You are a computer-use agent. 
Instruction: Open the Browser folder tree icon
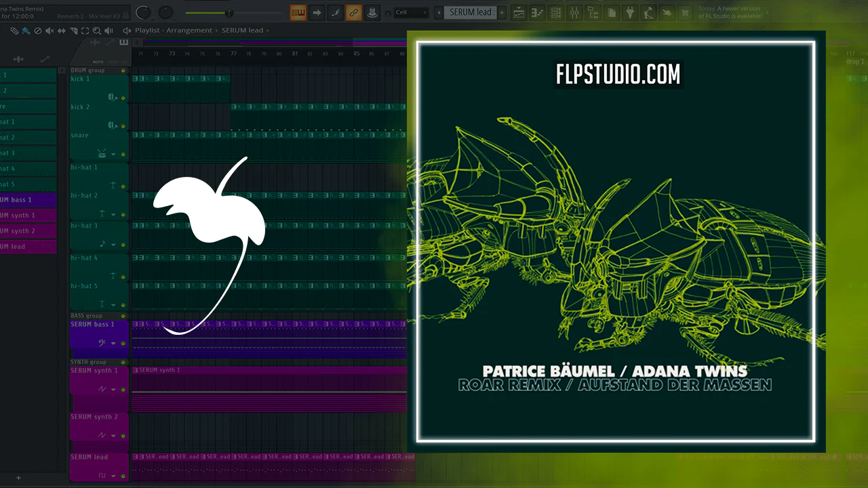pos(593,12)
